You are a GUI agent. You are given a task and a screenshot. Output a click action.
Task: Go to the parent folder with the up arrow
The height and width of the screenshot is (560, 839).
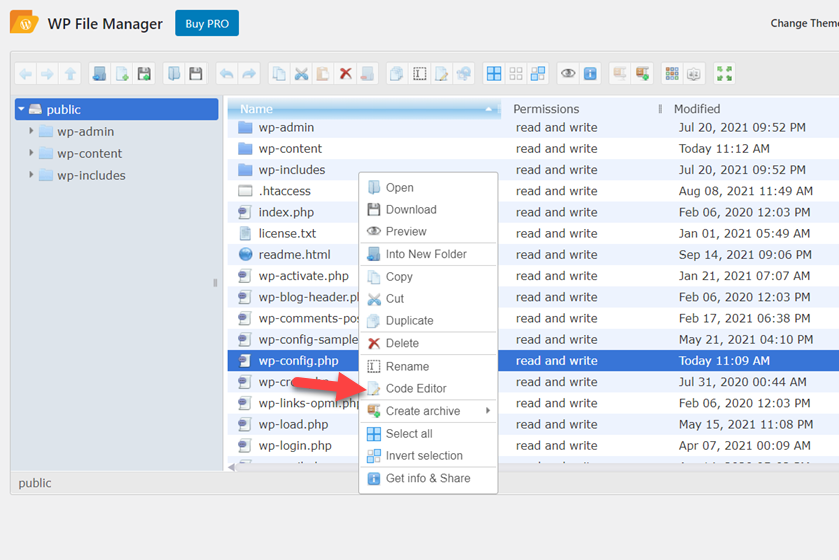(x=70, y=74)
